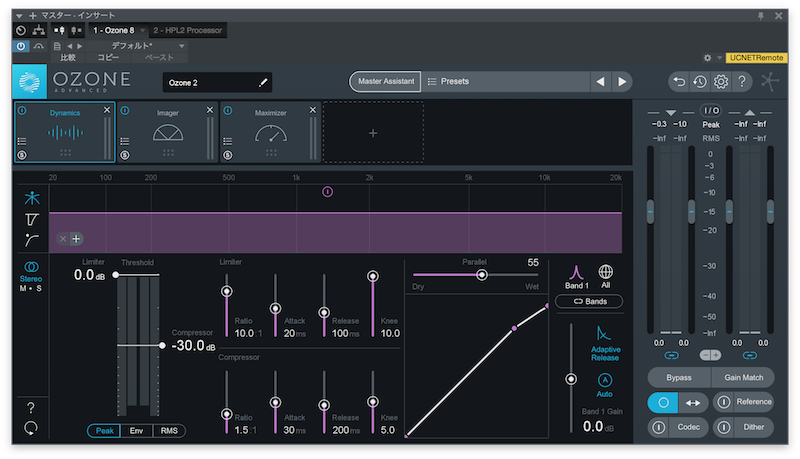Toggle the Dynamics module power button
Screen dimensions: 800x459
(x=22, y=110)
